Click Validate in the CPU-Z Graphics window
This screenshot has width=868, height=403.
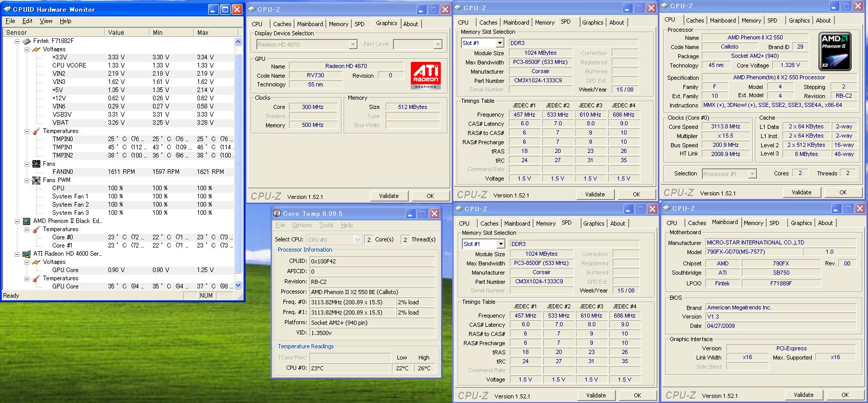389,196
